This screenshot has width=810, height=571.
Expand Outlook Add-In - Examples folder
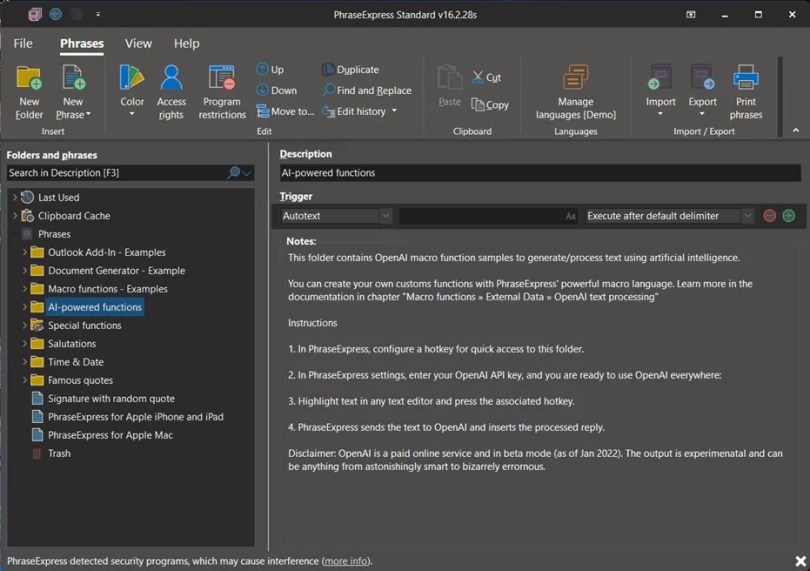point(24,252)
